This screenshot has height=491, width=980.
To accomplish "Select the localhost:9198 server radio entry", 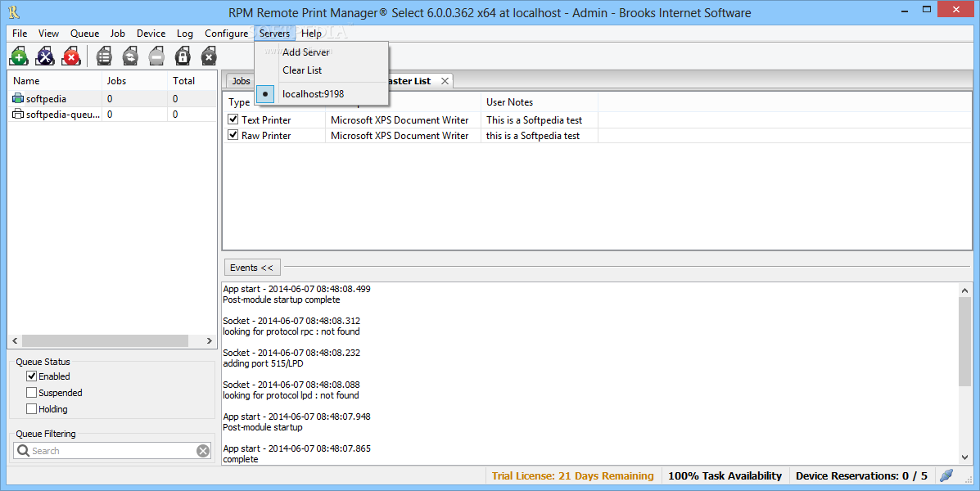I will coord(322,94).
